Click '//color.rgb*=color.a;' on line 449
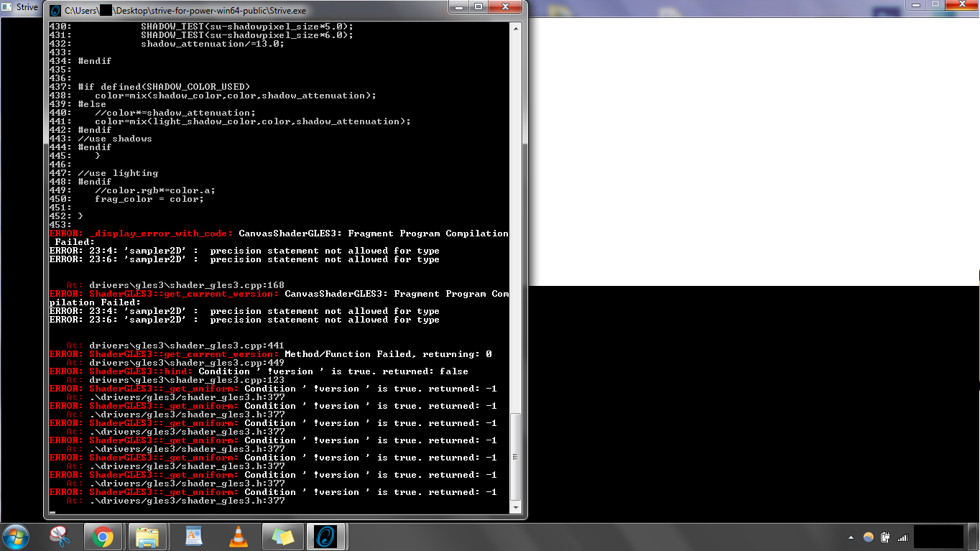 [x=155, y=190]
